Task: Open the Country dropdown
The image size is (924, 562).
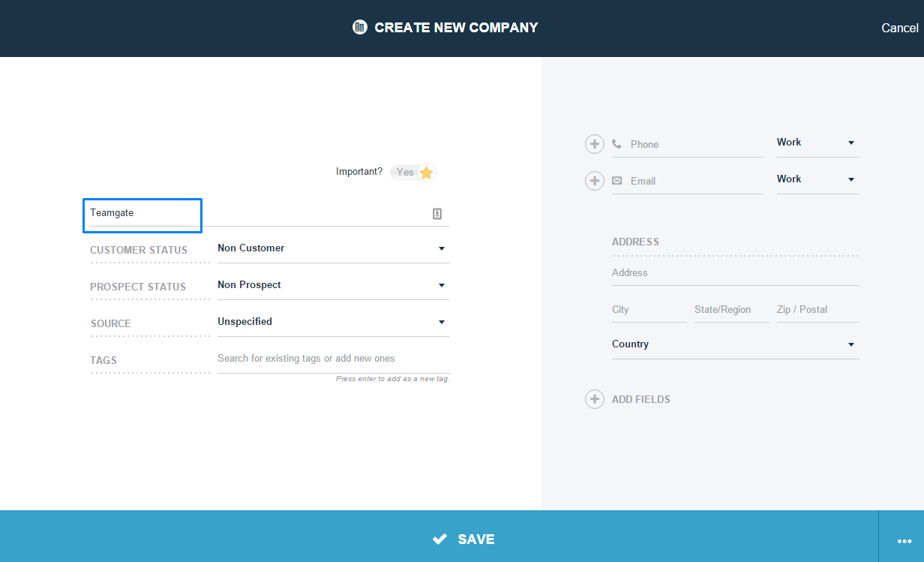Action: coord(736,344)
